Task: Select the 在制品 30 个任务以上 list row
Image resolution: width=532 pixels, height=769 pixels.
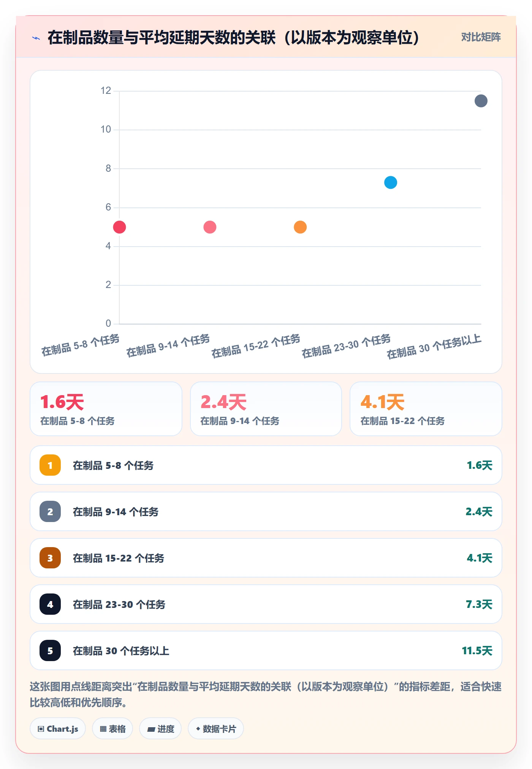Action: tap(266, 650)
